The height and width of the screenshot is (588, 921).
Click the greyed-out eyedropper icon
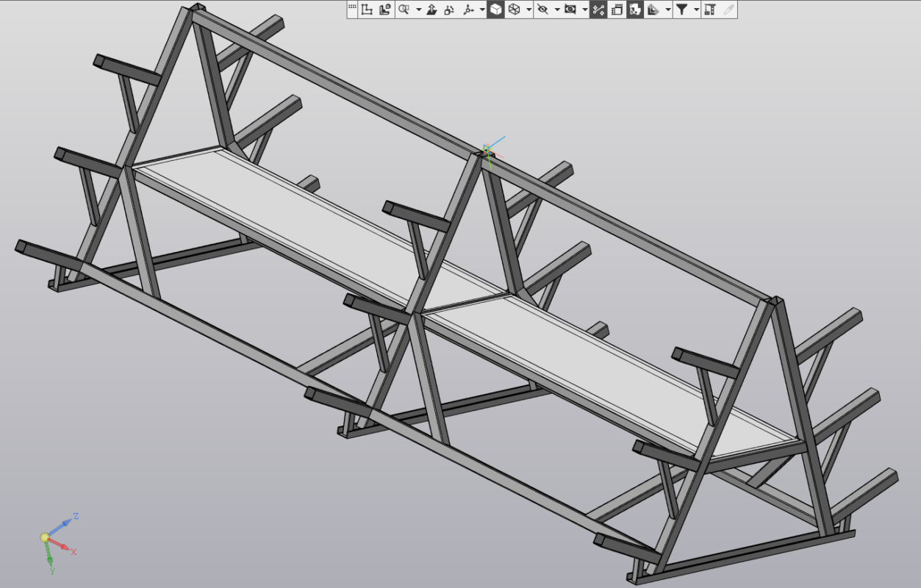[x=728, y=10]
